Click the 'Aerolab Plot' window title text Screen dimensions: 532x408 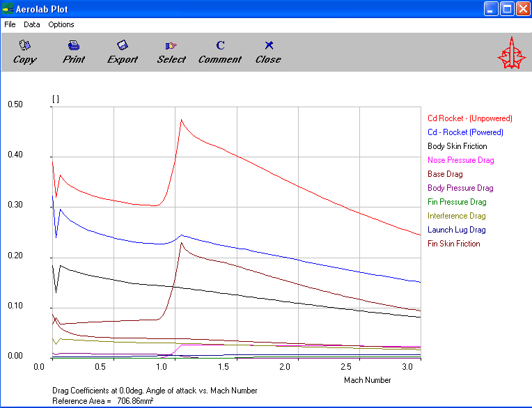pyautogui.click(x=42, y=9)
